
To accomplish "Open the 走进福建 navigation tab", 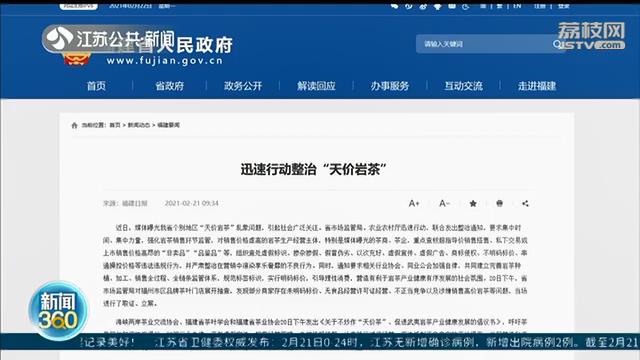I will coord(537,86).
